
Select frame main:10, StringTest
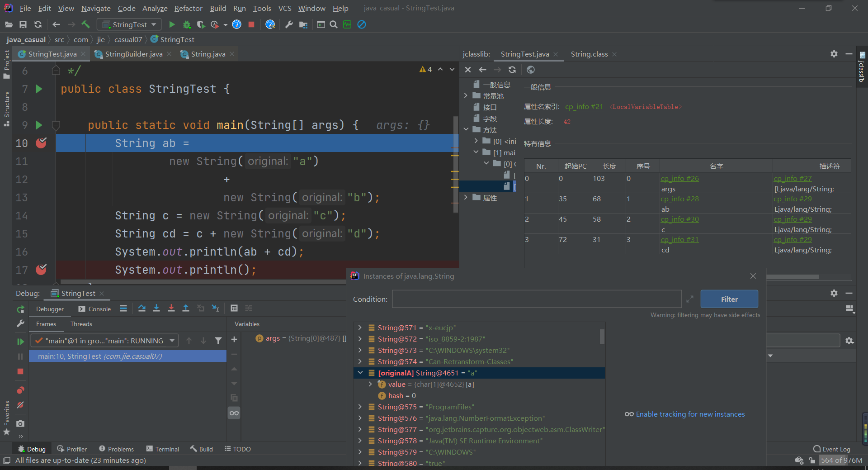tap(127, 356)
